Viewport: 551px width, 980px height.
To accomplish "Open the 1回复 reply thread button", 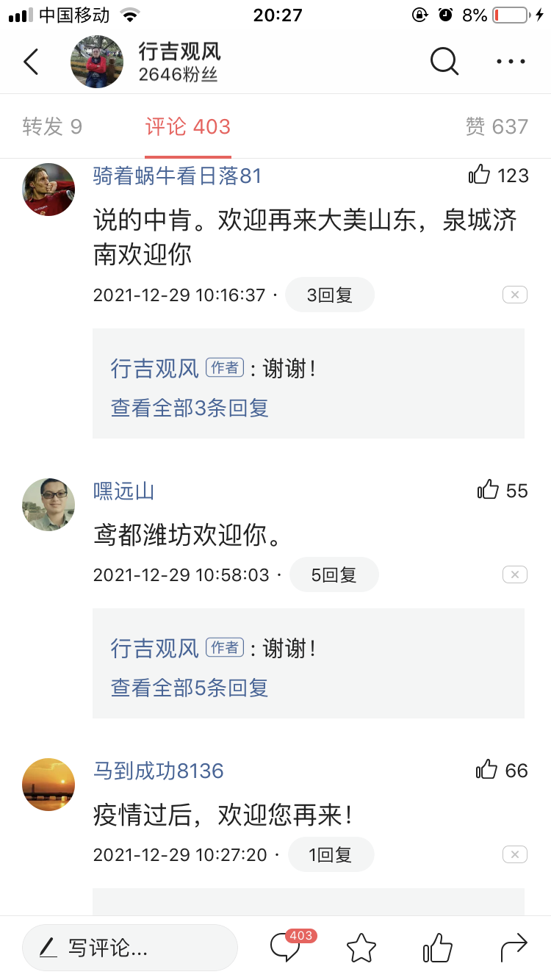I will click(x=331, y=854).
